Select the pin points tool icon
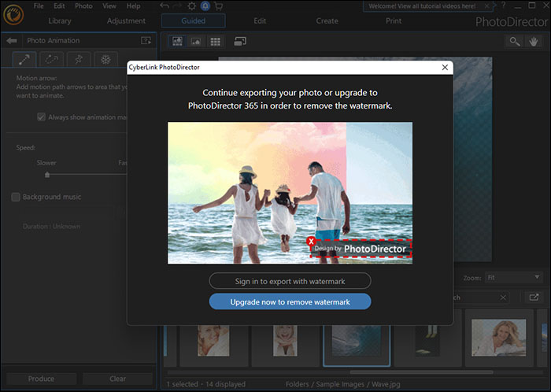Viewport: 551px width, 392px height. 78,60
